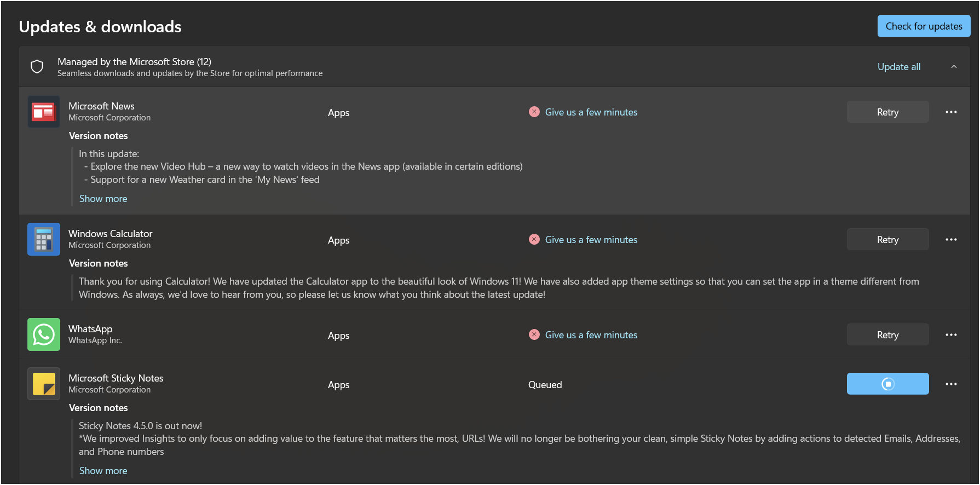Click 'Give us a few minutes' for Microsoft News
The image size is (980, 485).
click(x=591, y=112)
